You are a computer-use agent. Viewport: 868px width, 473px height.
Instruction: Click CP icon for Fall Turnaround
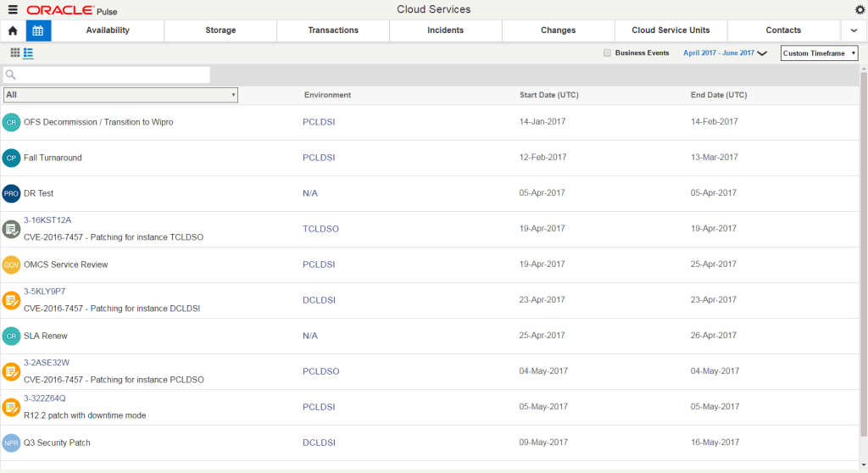point(11,158)
